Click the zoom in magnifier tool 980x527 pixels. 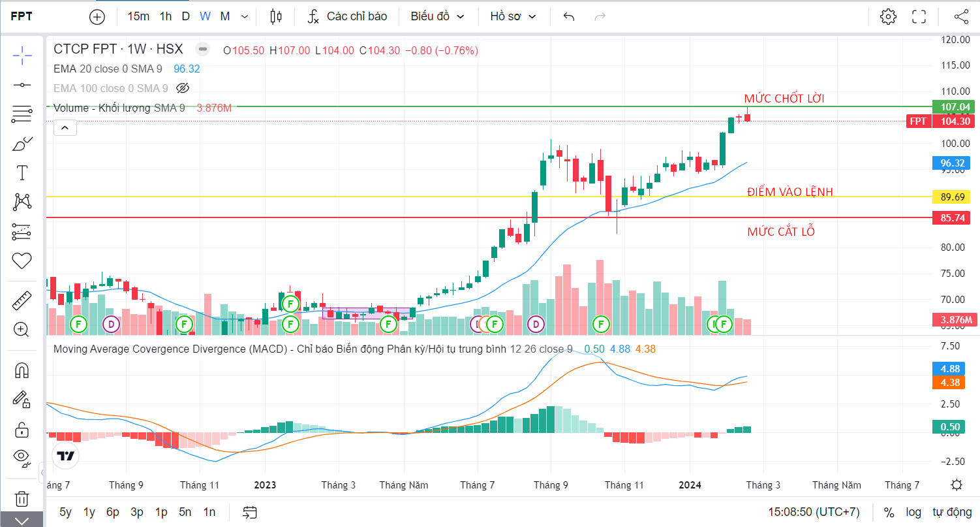(22, 330)
